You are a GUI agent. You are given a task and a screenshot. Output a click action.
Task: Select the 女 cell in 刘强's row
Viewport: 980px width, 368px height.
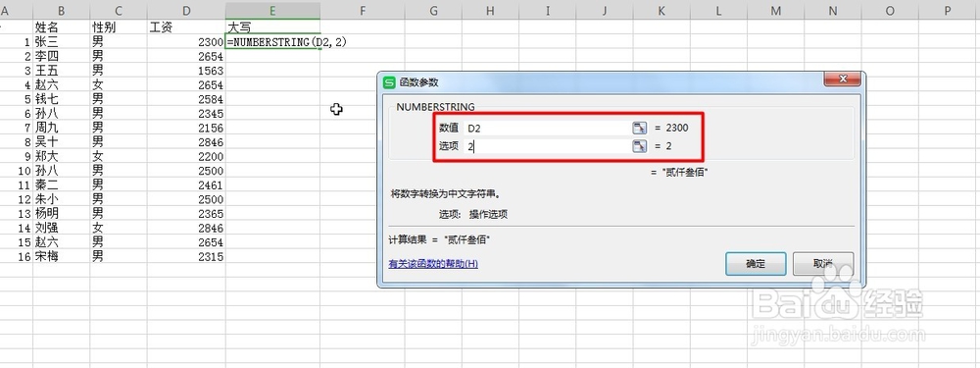tap(119, 228)
